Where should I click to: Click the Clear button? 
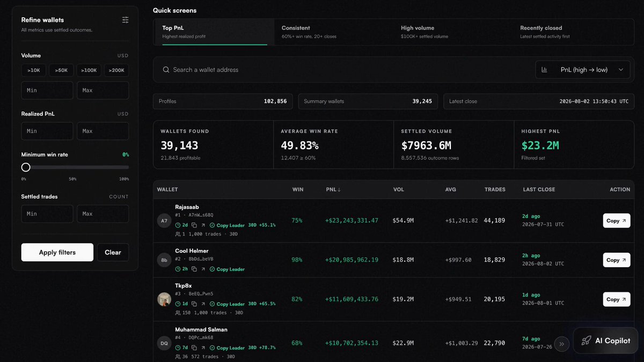point(113,252)
